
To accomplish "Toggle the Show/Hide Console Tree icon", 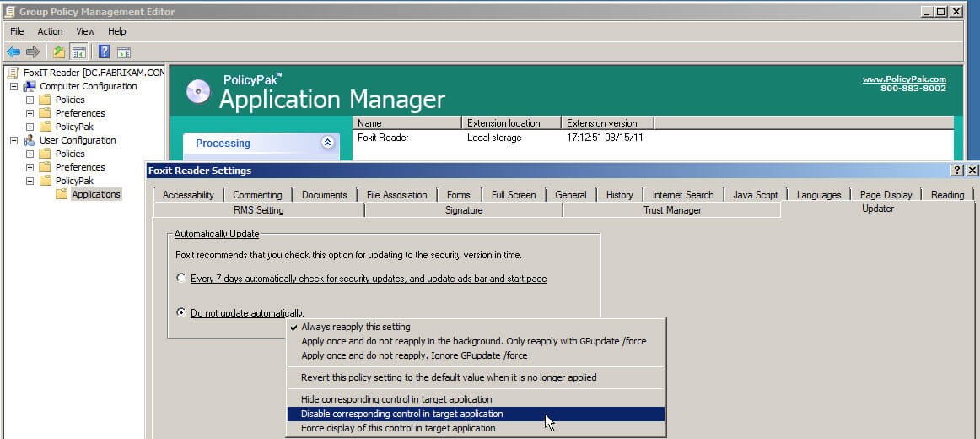I will coord(78,51).
